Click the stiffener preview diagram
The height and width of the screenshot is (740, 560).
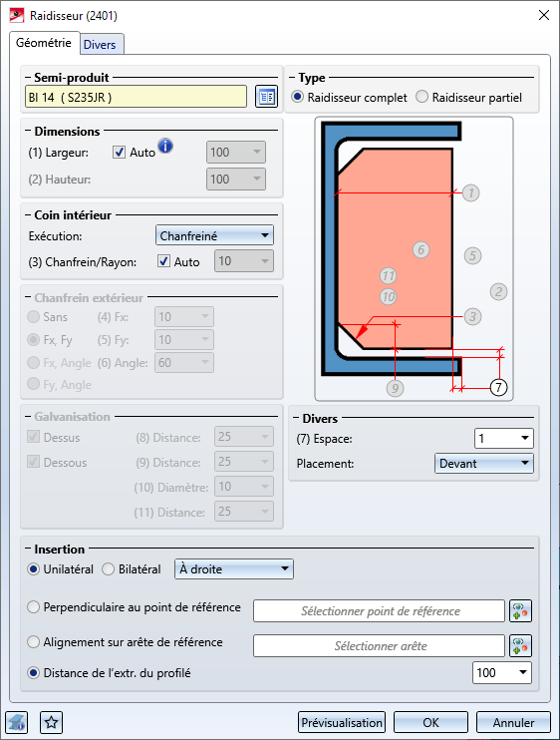414,258
